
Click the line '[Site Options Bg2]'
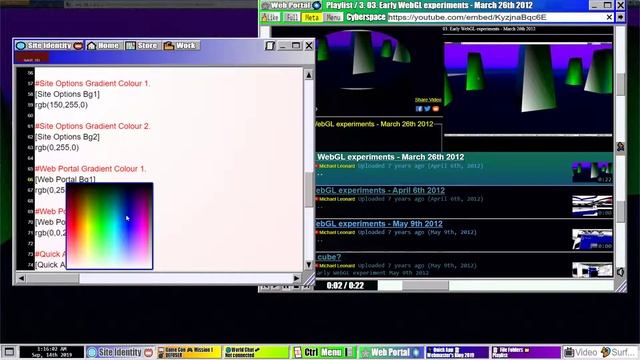[x=67, y=137]
